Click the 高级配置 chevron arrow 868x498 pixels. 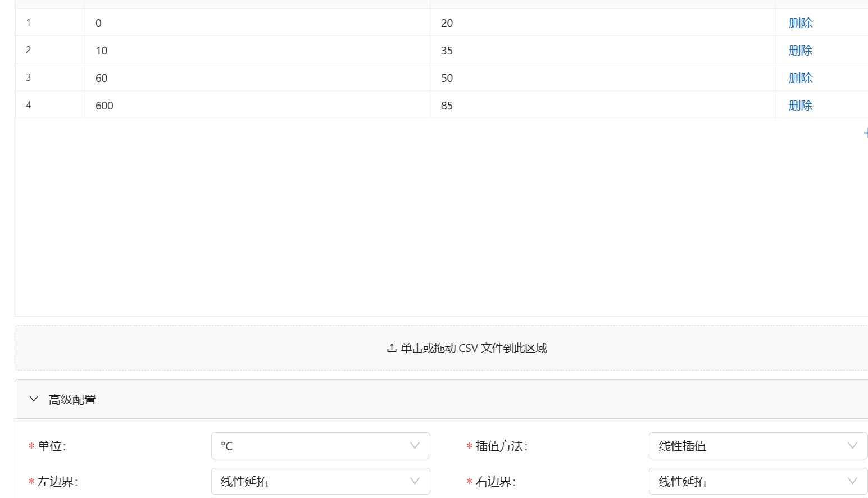[x=34, y=399]
